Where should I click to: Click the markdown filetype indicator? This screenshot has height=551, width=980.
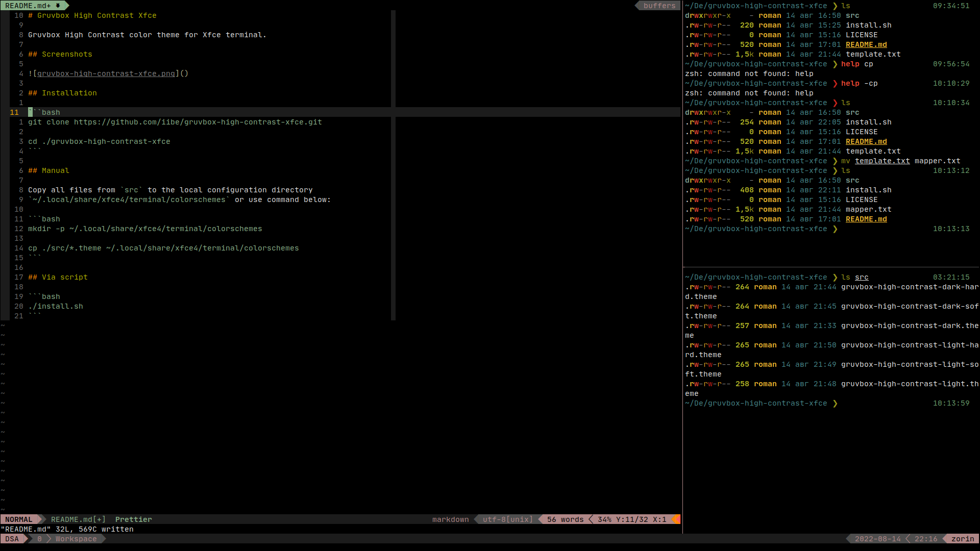coord(450,519)
